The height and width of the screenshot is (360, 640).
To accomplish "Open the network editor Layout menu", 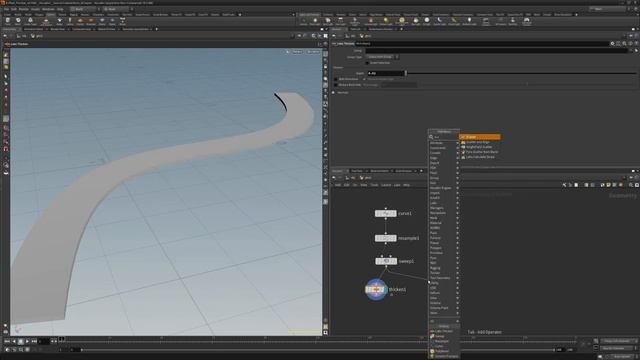I will click(386, 185).
